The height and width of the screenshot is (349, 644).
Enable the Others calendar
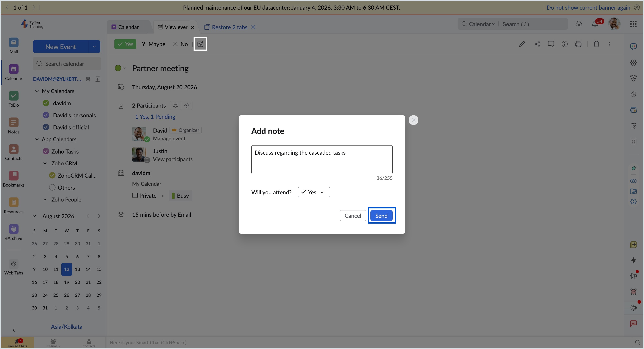pos(52,187)
